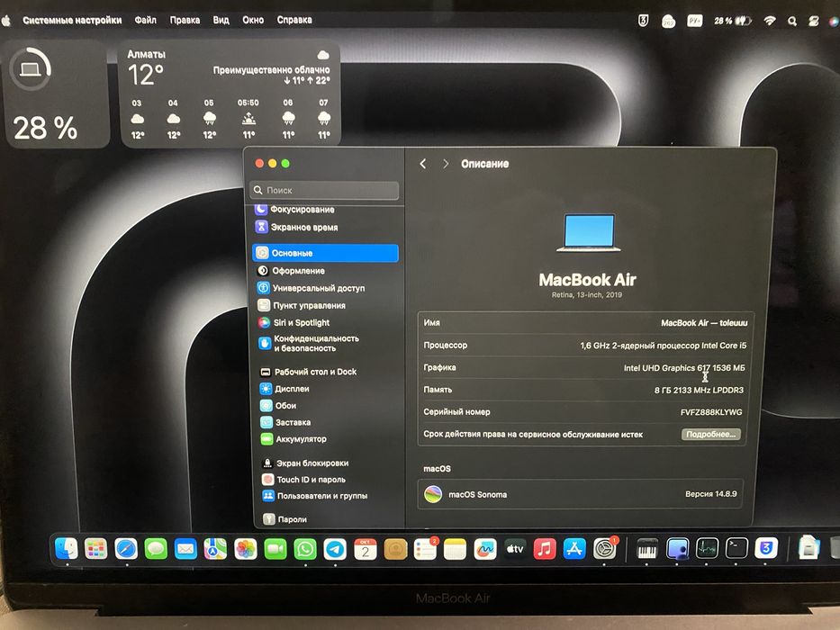Click Подробнее button for service coverage

(711, 434)
